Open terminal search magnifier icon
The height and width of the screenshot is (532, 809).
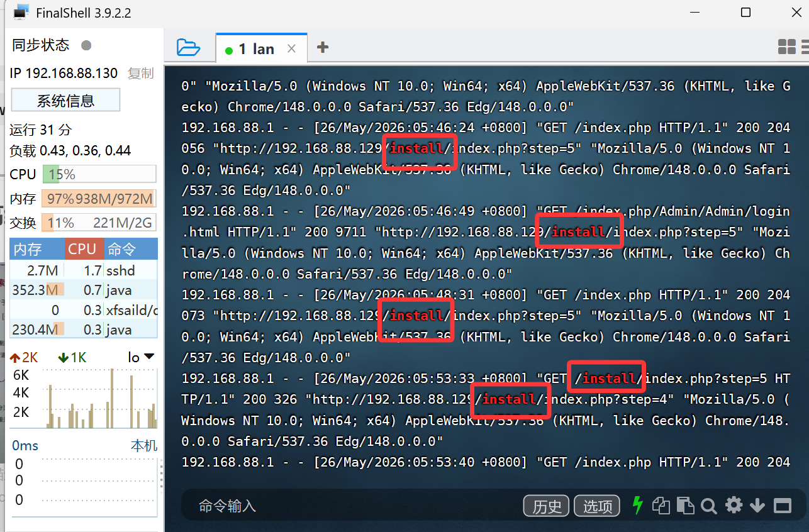(x=709, y=506)
